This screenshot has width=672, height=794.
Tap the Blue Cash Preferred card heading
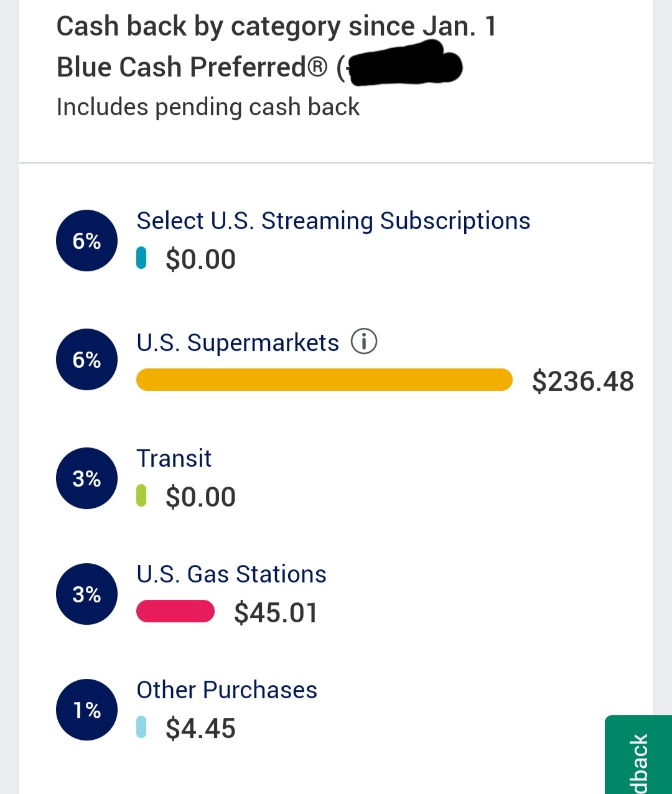pyautogui.click(x=193, y=67)
